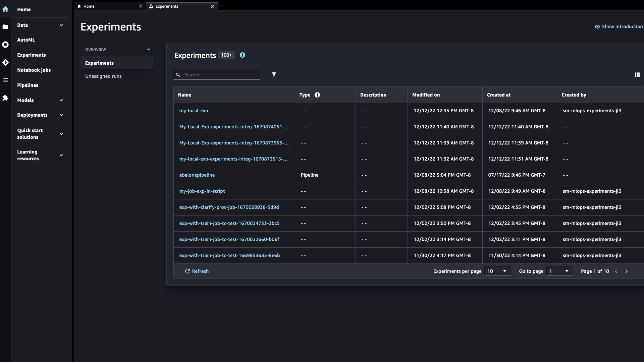Click the Home navigation icon
The image size is (644, 362).
[x=5, y=9]
